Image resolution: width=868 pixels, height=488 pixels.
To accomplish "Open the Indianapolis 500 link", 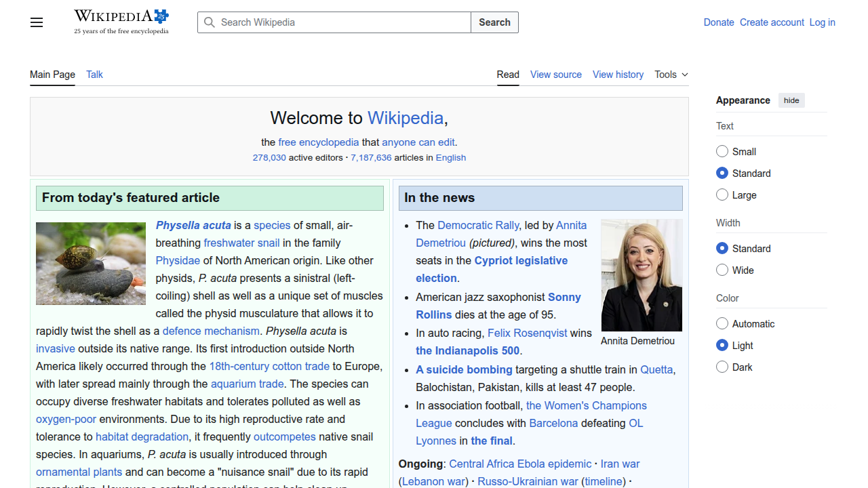I will pyautogui.click(x=468, y=350).
